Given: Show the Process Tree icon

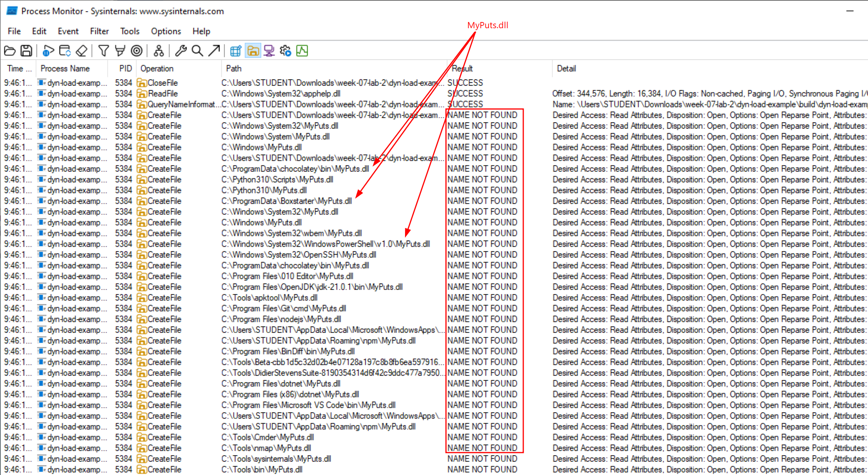Looking at the screenshot, I should click(x=158, y=51).
